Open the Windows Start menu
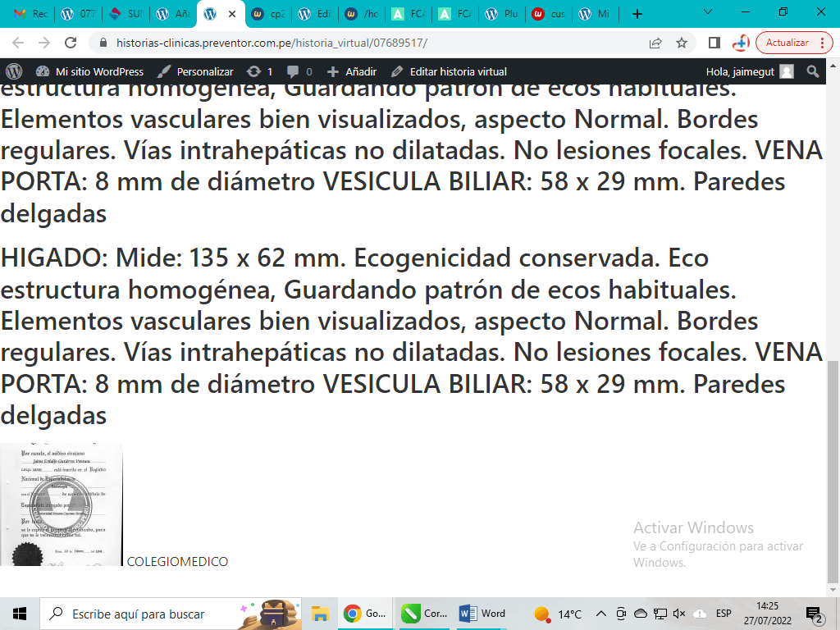 coord(20,614)
